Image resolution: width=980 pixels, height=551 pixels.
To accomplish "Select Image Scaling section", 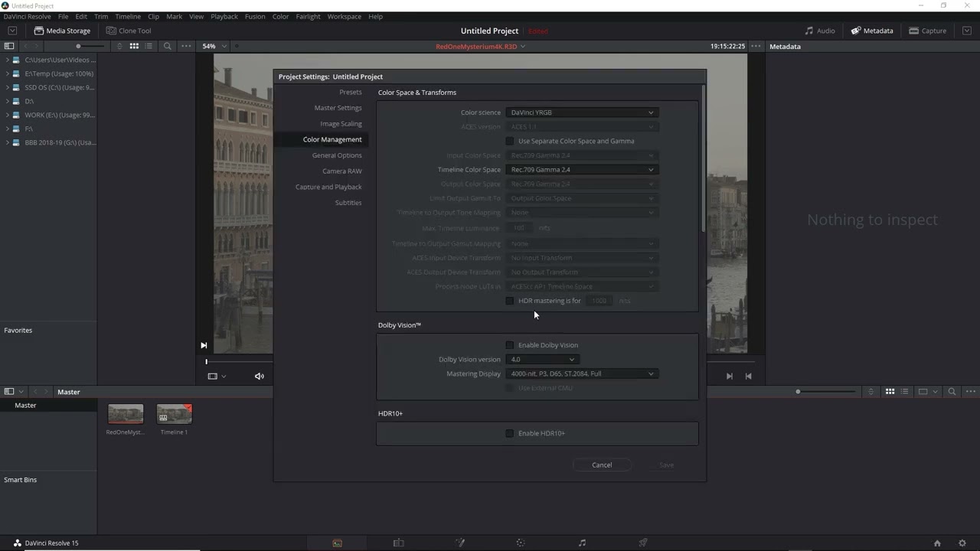I will [x=341, y=124].
